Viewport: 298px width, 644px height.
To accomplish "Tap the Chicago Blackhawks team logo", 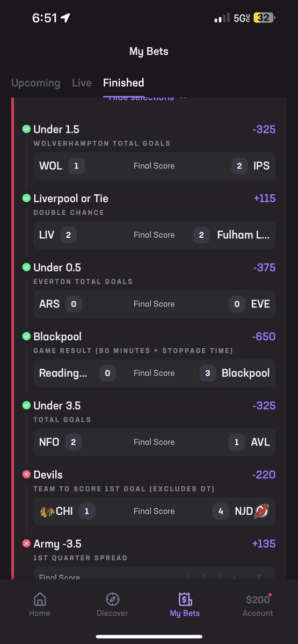I will 47,511.
